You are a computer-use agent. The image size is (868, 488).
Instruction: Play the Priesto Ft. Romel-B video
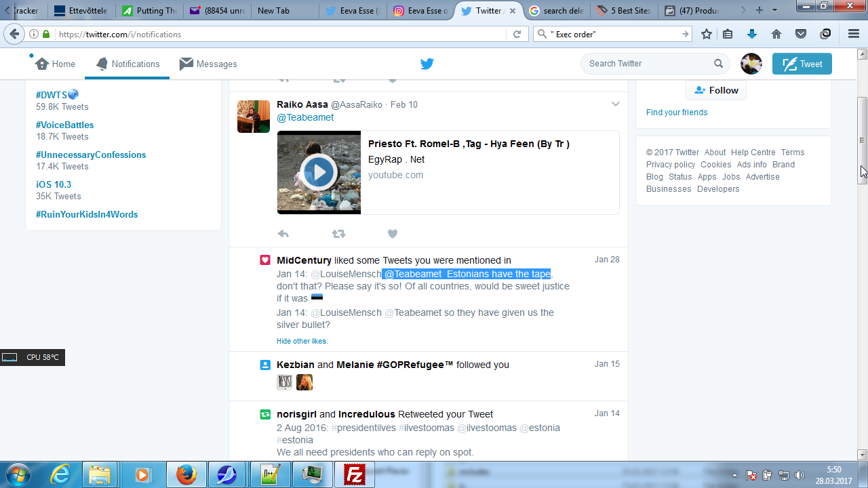[319, 172]
